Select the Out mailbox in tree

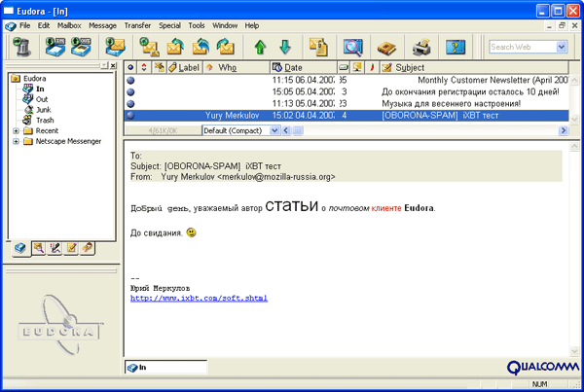(x=42, y=99)
